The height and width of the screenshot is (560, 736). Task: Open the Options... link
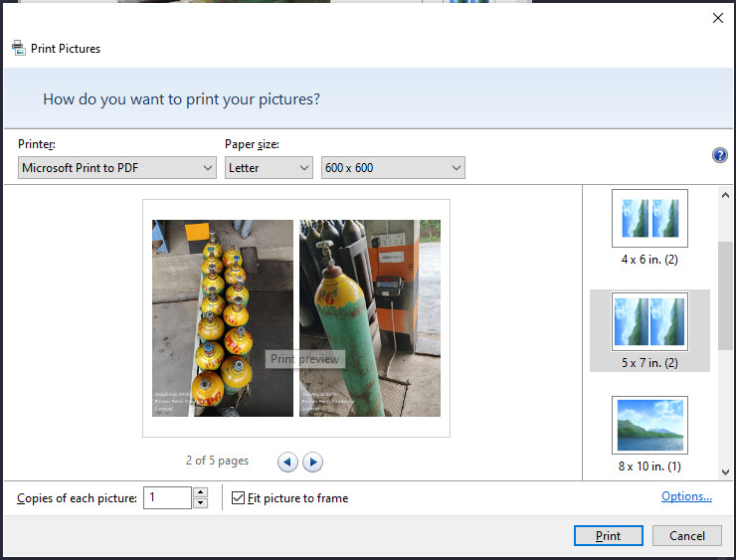point(686,496)
